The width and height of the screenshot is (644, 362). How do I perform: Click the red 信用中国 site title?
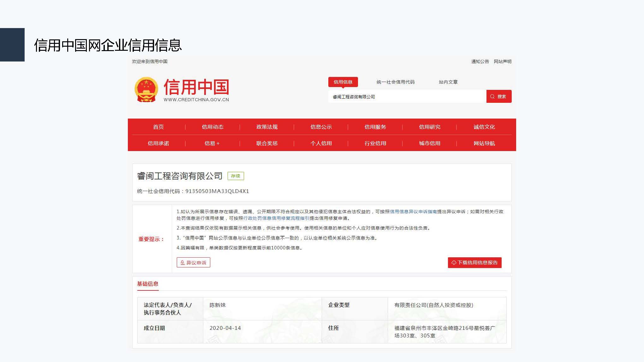point(196,87)
